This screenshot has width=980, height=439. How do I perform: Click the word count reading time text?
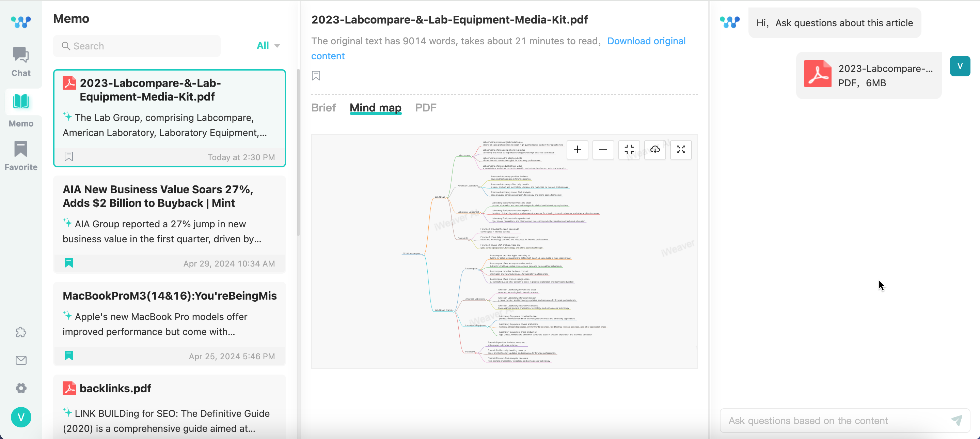tap(456, 41)
